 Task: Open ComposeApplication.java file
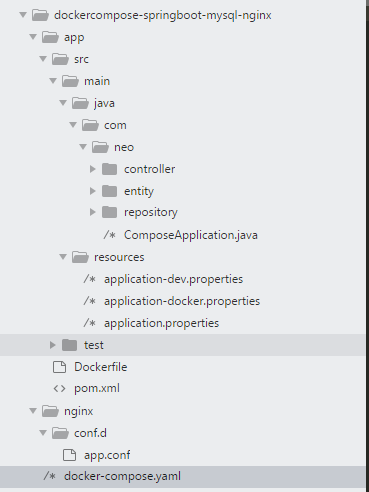(x=191, y=235)
